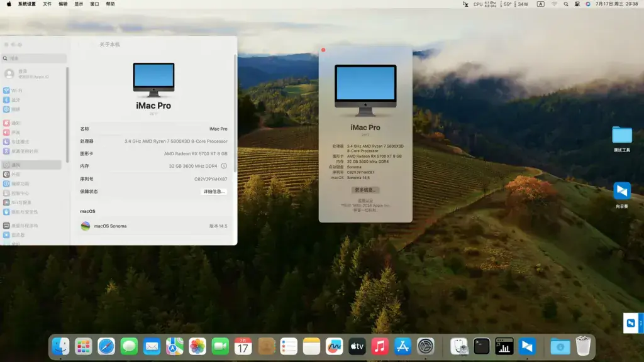Viewport: 644px width, 362px height.
Task: Launch the Apple TV app in the Dock
Action: pos(357,346)
